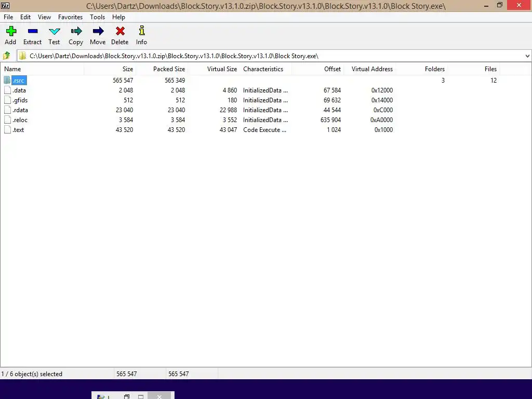532x399 pixels.
Task: Sort by the Offset column header
Action: 317,69
